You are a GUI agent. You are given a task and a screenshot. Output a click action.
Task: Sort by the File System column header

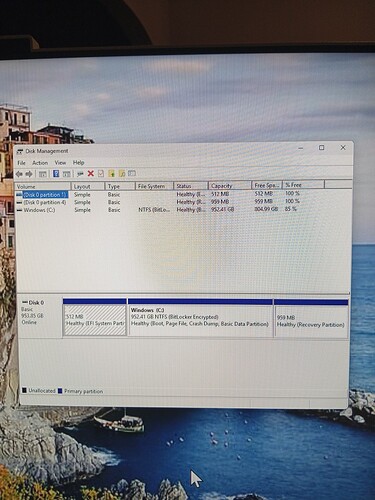pyautogui.click(x=154, y=186)
